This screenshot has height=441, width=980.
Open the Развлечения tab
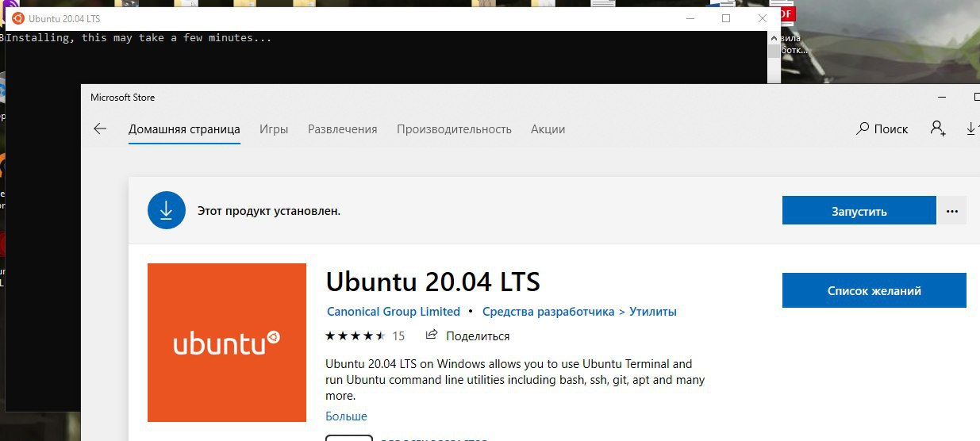tap(343, 129)
